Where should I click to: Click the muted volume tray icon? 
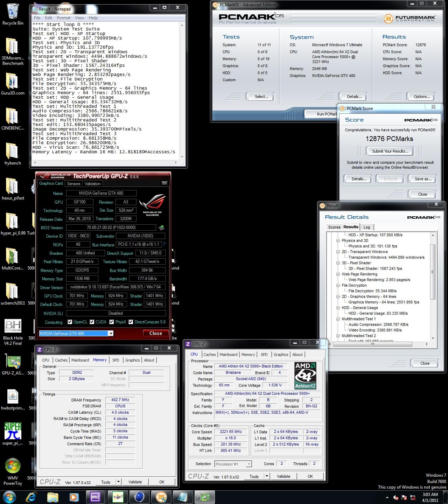396,497
